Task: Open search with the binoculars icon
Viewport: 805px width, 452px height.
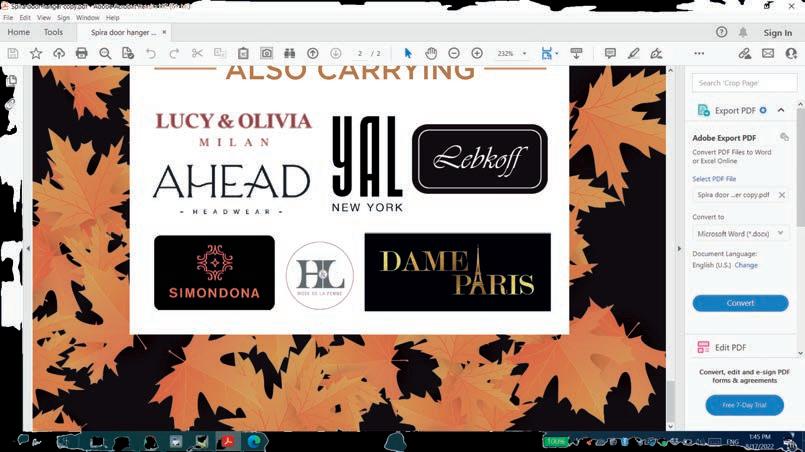Action: tap(290, 53)
